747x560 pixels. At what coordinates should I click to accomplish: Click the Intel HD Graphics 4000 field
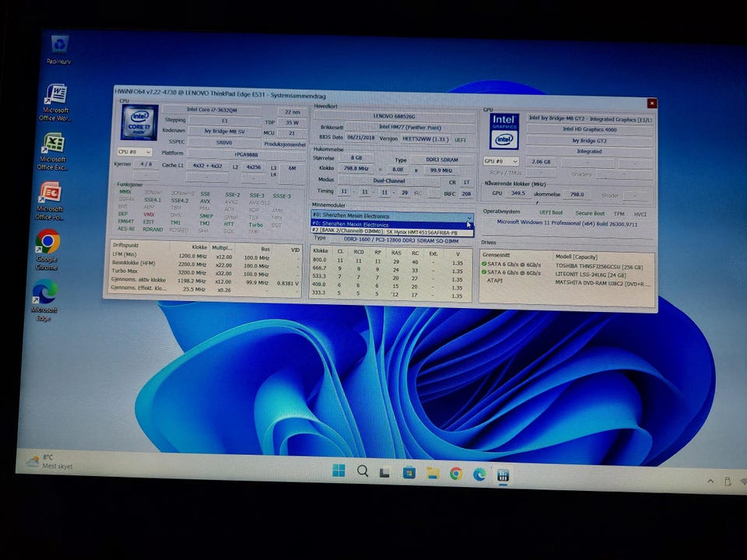(x=589, y=130)
